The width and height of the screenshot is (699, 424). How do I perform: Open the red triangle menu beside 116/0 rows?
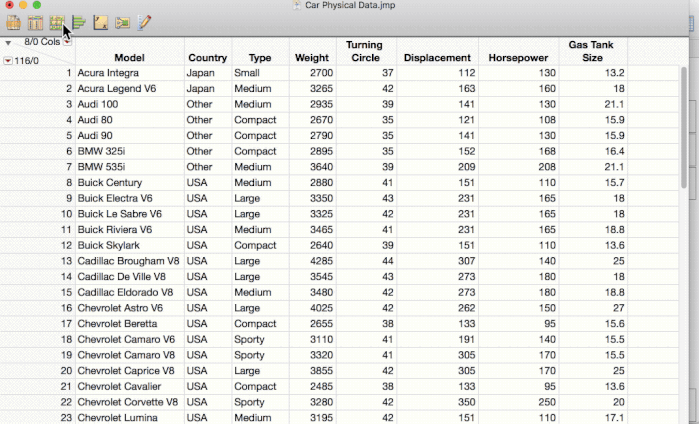pos(8,61)
